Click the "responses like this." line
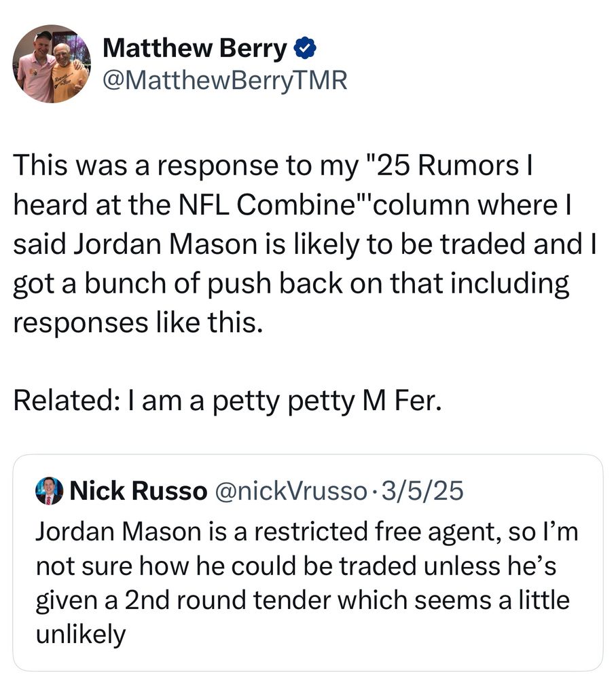 click(x=138, y=323)
